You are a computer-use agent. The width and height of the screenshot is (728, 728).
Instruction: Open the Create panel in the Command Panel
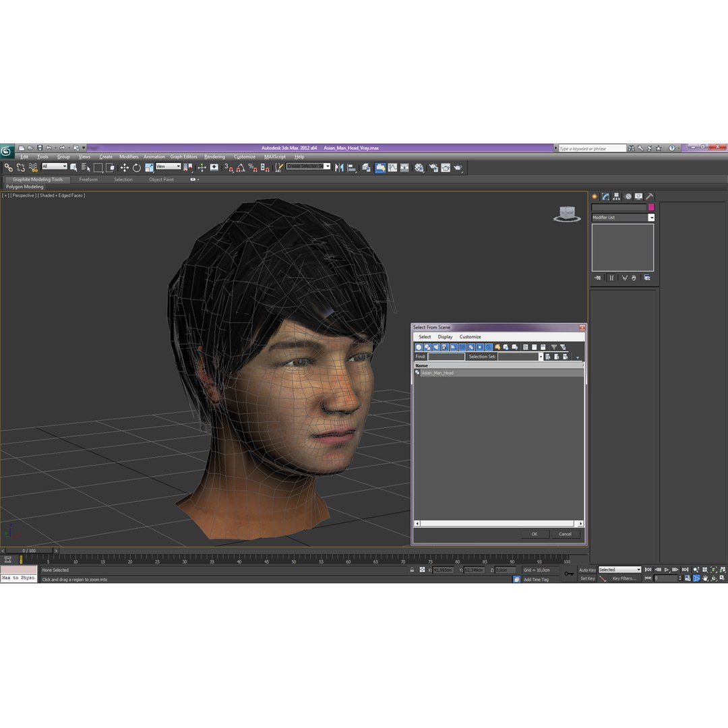tap(595, 196)
